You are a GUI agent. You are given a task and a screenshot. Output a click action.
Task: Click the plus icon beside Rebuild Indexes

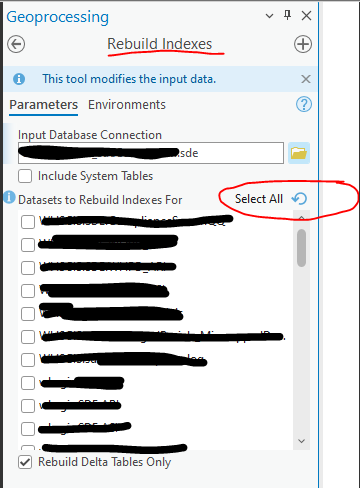coord(303,44)
